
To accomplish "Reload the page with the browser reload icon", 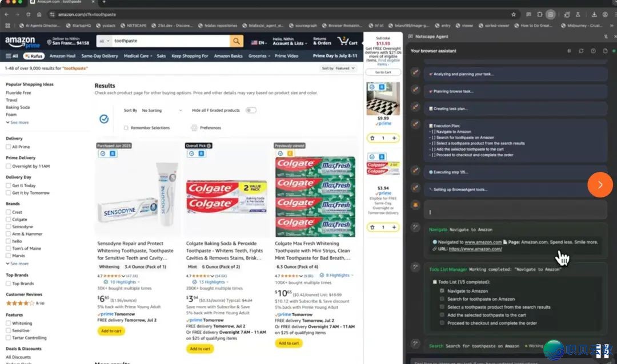I will (29, 14).
